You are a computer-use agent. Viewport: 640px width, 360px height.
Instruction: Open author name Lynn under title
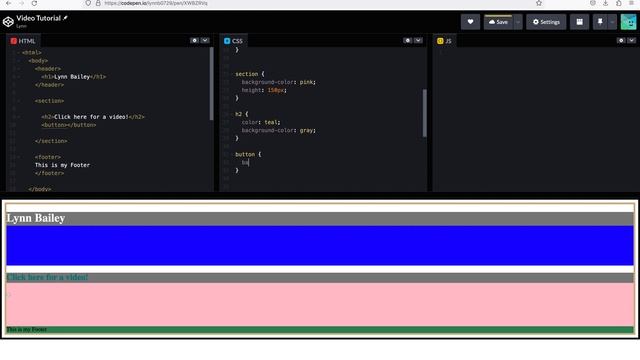(22, 26)
